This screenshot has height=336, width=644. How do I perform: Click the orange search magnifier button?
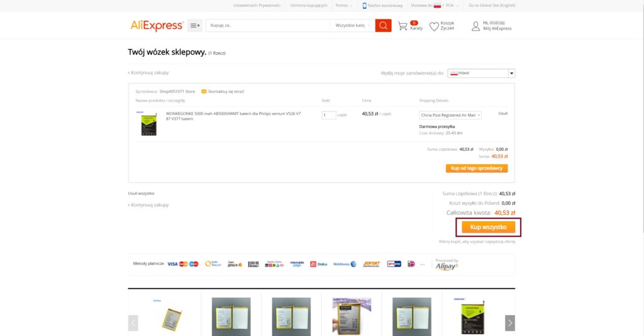click(383, 26)
